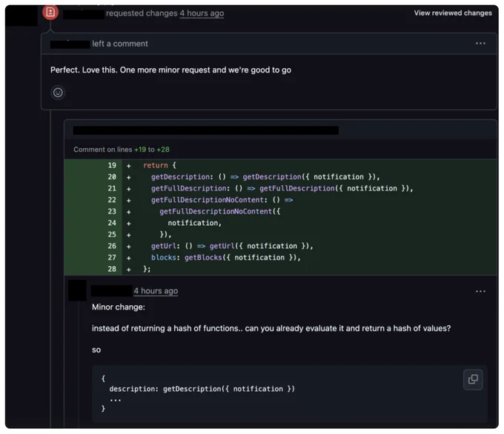
Task: Select line number 28 in diff
Action: click(111, 269)
